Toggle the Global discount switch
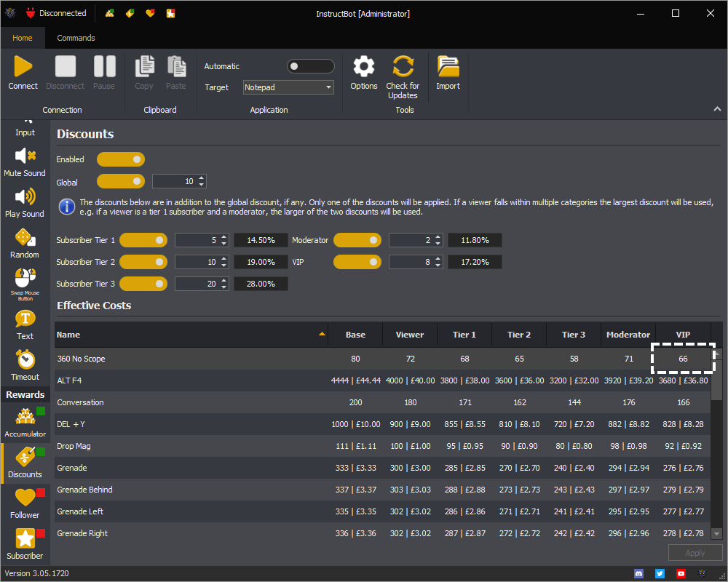This screenshot has height=582, width=728. coord(121,181)
